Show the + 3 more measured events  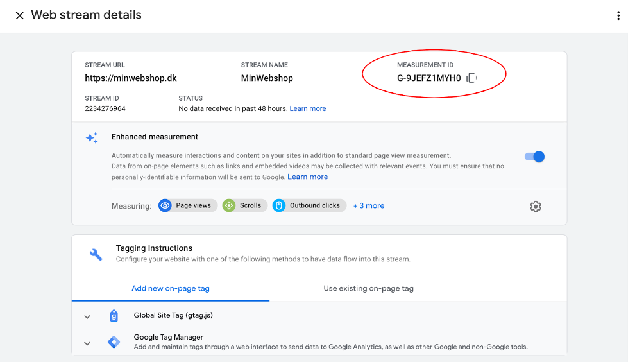(x=369, y=206)
